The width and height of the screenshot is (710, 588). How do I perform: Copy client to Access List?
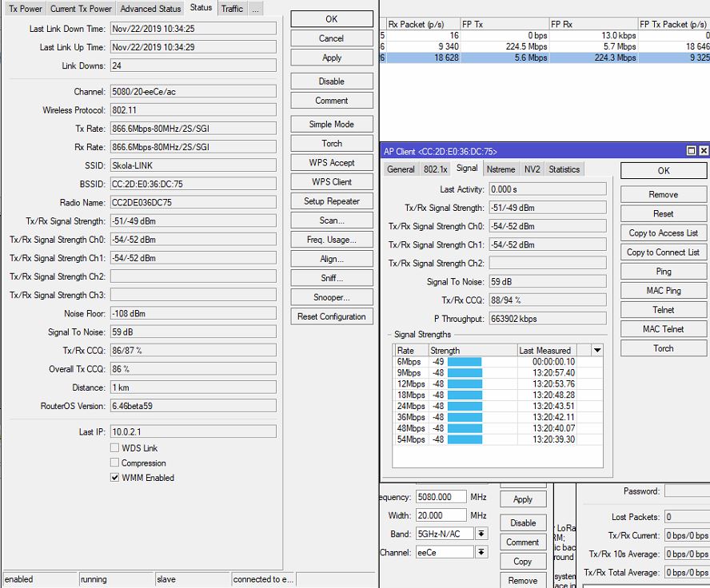[x=664, y=233]
